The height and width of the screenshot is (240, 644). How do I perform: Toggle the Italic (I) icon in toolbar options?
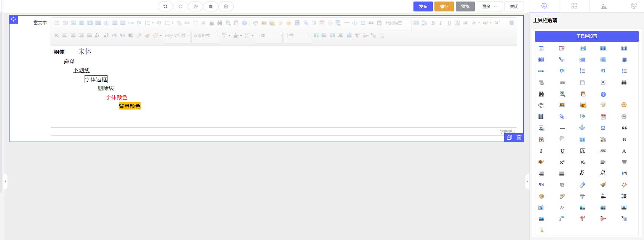pos(541,151)
